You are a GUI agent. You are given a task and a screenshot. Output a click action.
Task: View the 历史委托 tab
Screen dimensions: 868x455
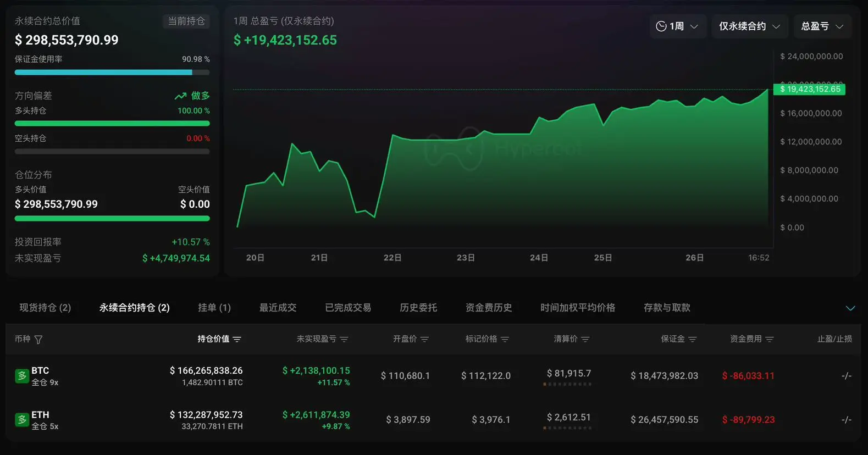click(418, 308)
